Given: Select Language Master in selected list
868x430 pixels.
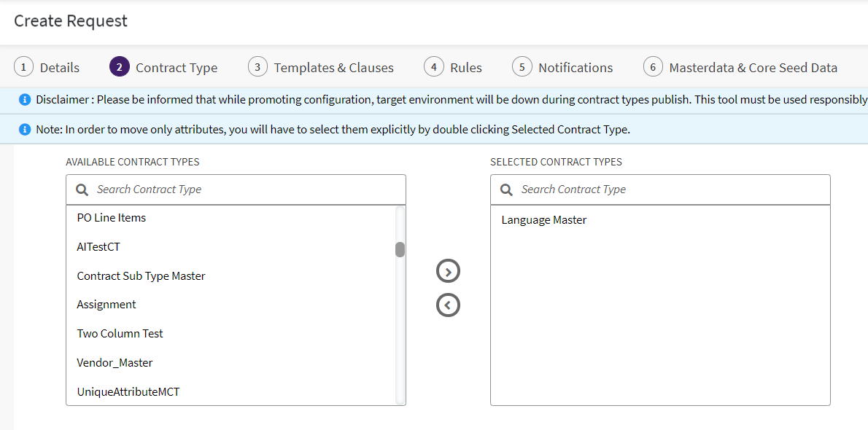Looking at the screenshot, I should pos(544,220).
